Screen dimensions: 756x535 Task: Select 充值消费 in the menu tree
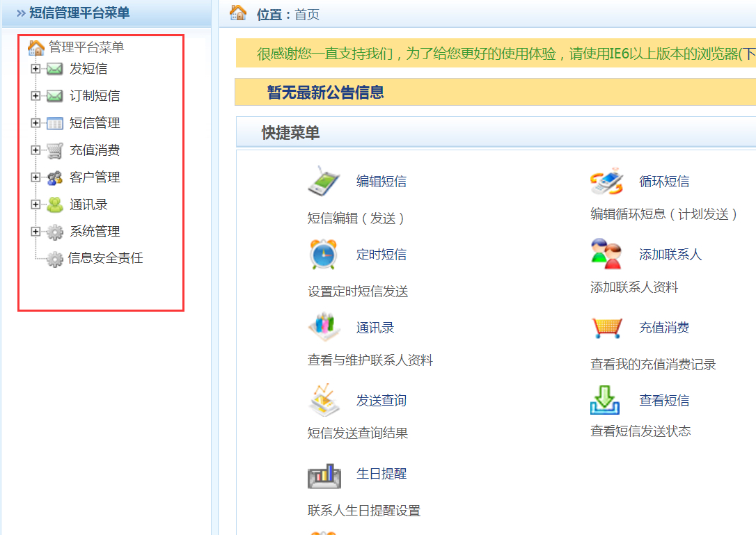point(95,150)
